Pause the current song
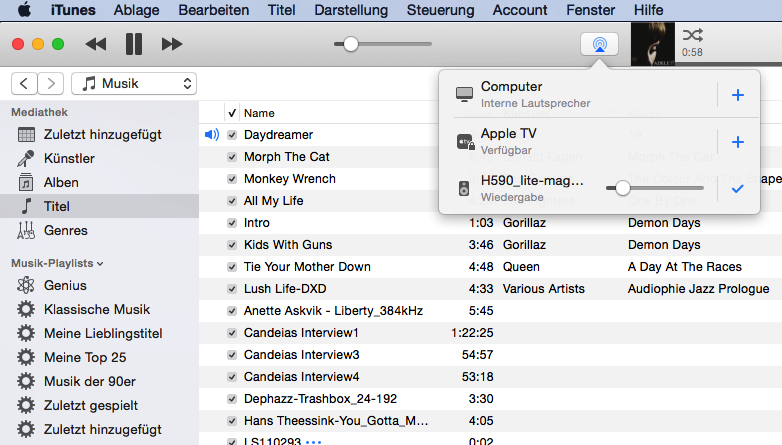The image size is (782, 445). click(x=134, y=44)
